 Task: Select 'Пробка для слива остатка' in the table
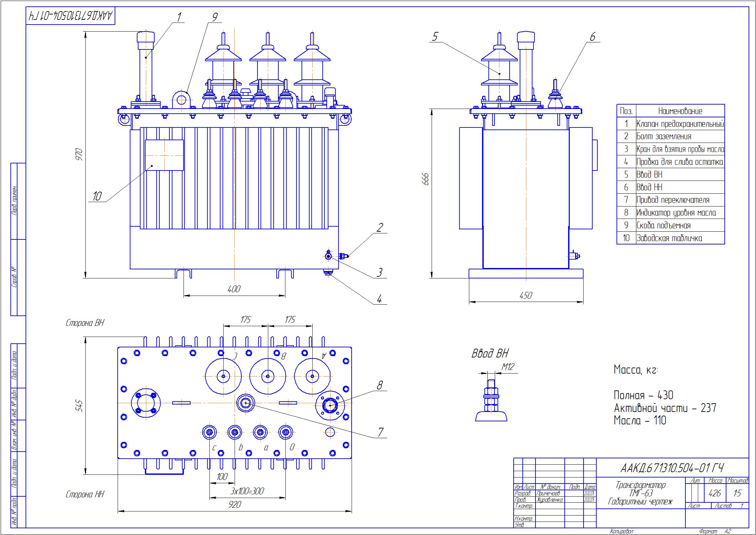point(671,162)
